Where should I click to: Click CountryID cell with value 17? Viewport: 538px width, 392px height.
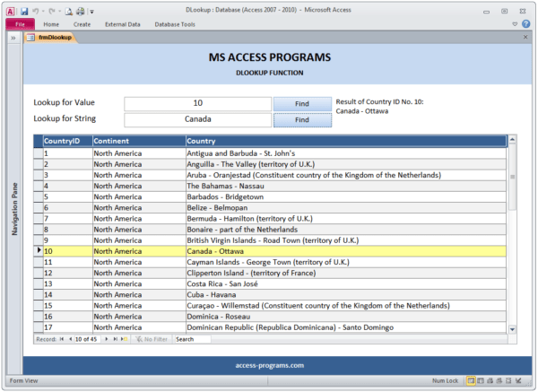click(x=68, y=327)
